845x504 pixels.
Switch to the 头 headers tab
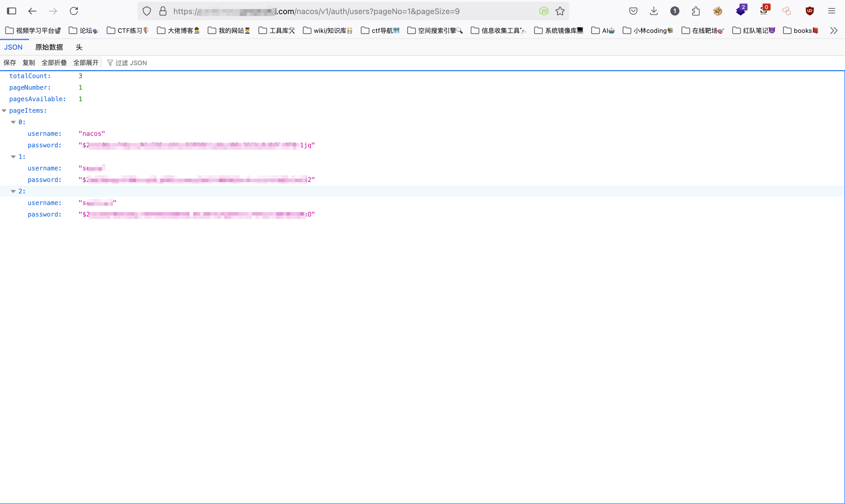click(79, 47)
